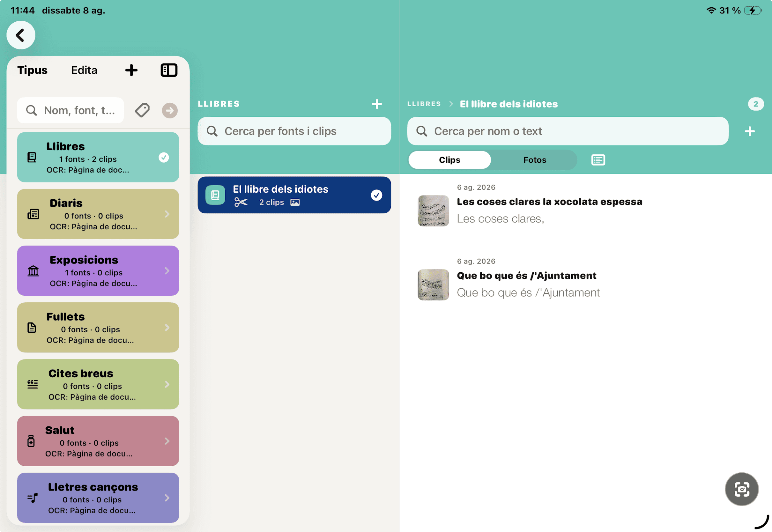The image size is (772, 532).
Task: Open the tag filter icon
Action: click(x=142, y=110)
